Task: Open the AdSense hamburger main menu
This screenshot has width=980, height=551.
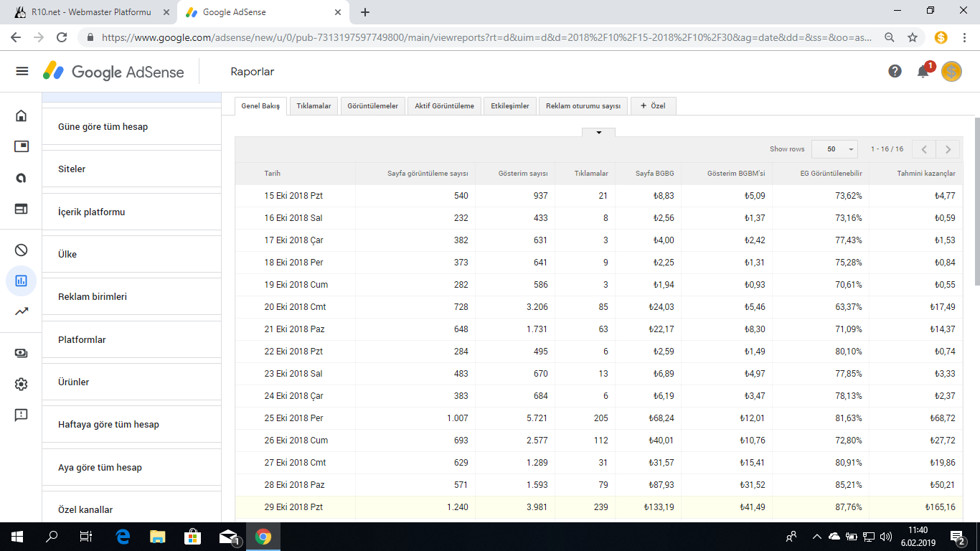Action: [22, 71]
